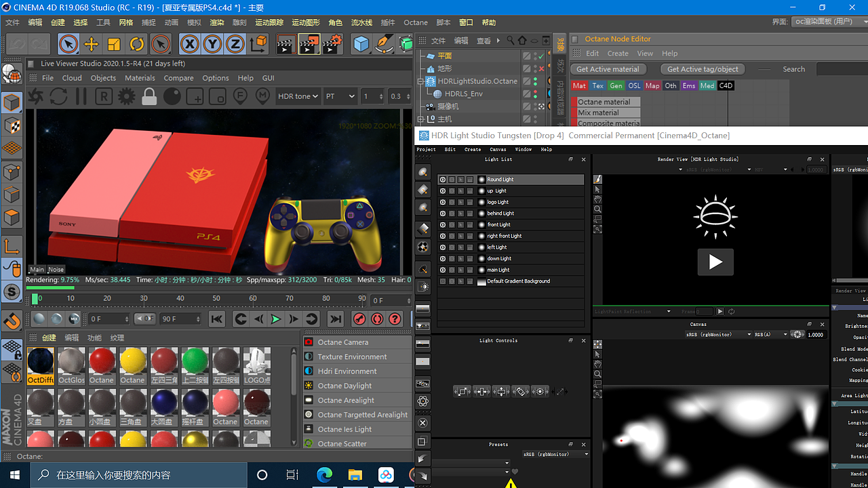
Task: Select the hand pan tool in Render View
Action: coord(597,199)
